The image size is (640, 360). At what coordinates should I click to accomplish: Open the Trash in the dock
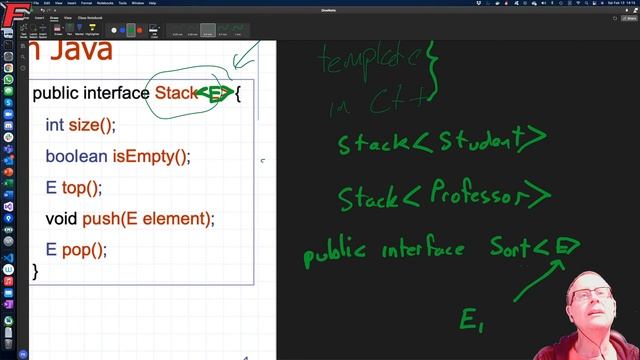[x=9, y=344]
